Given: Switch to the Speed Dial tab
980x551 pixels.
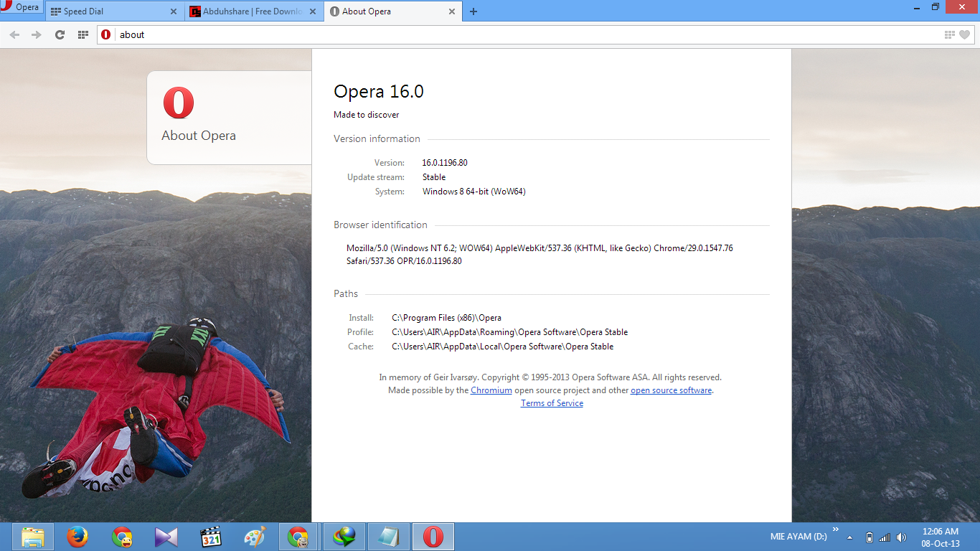Looking at the screenshot, I should tap(113, 11).
